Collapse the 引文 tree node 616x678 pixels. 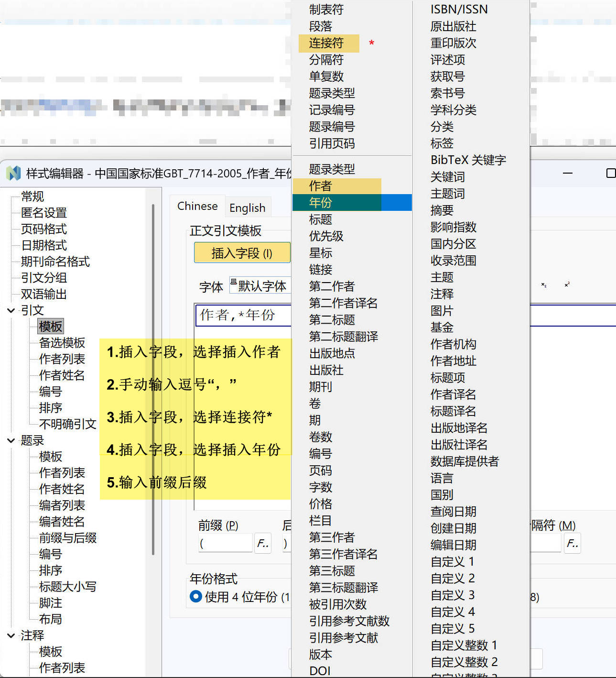[11, 310]
